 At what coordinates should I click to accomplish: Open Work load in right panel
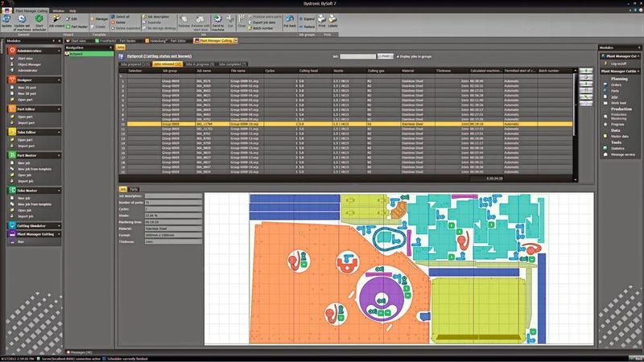click(618, 103)
